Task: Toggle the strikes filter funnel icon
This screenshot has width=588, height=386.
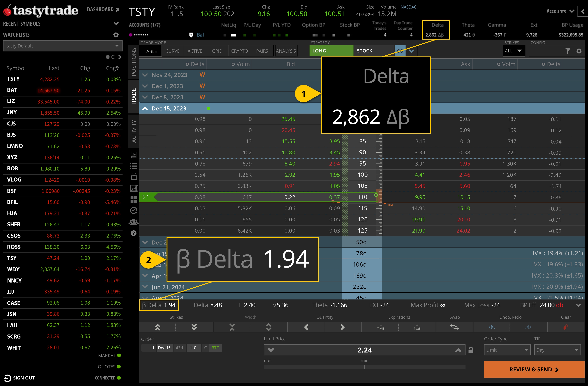Action: [568, 51]
